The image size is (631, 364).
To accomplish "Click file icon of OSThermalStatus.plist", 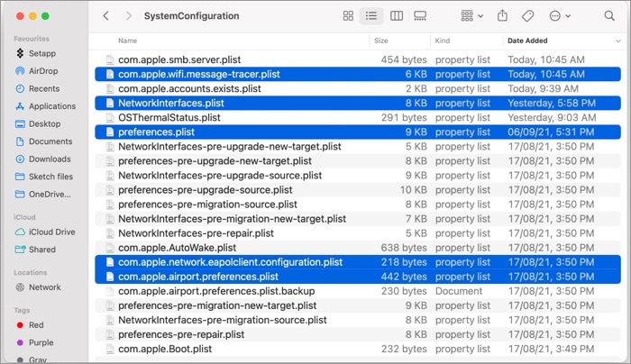I will [109, 118].
